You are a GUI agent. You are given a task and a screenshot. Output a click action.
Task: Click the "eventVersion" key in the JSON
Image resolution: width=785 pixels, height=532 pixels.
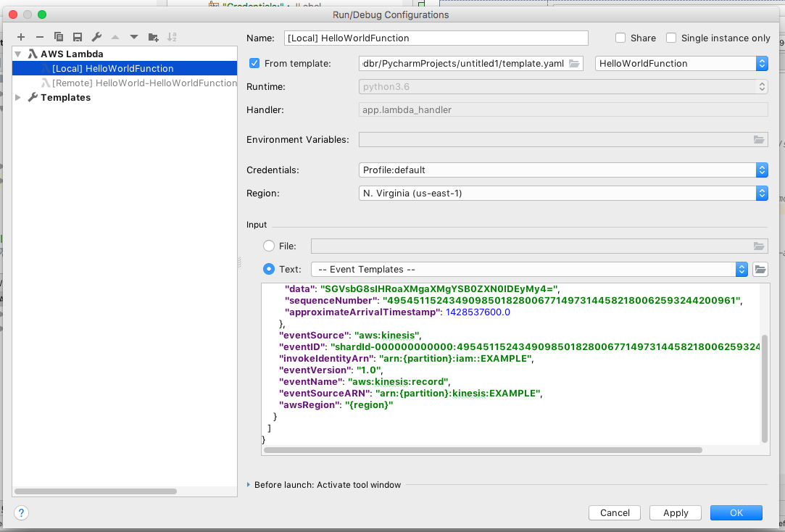(315, 370)
